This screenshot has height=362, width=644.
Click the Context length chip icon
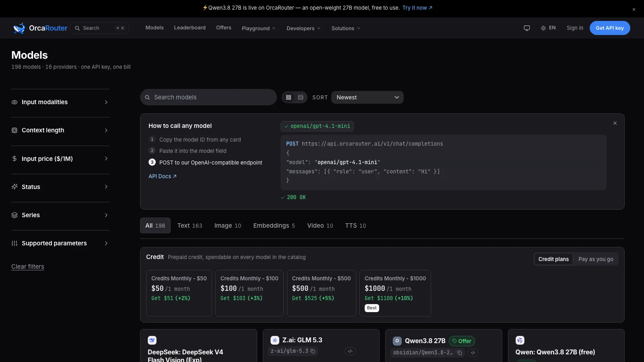pyautogui.click(x=14, y=130)
